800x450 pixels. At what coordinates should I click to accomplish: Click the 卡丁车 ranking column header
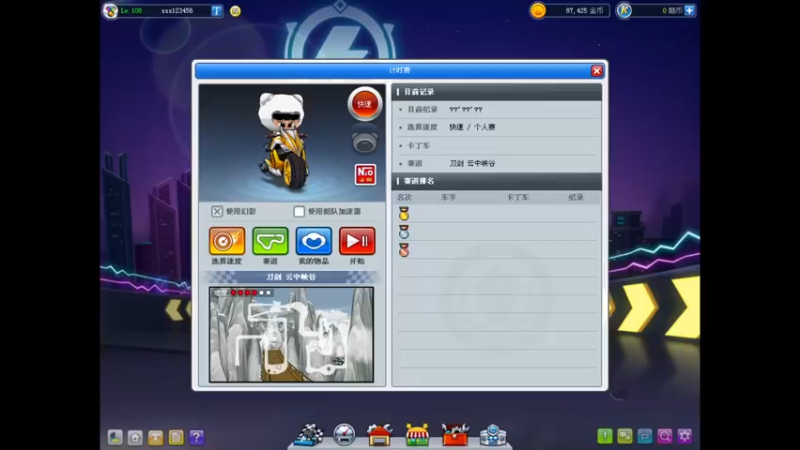click(x=518, y=197)
